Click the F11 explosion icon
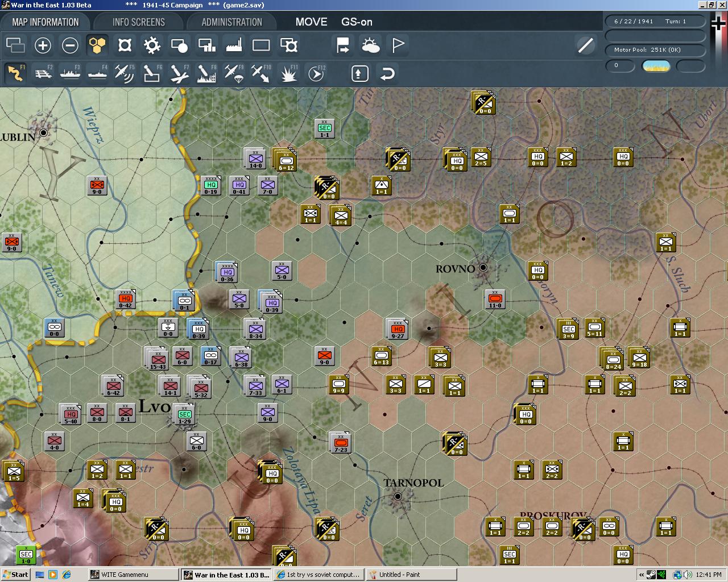Viewport: 728px width, 582px height. (288, 73)
